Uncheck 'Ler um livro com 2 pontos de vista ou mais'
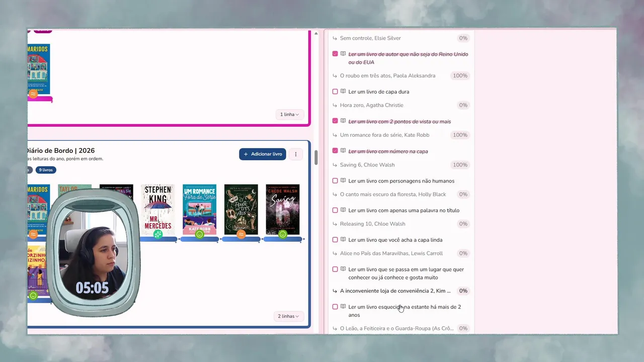644x362 pixels. click(335, 121)
